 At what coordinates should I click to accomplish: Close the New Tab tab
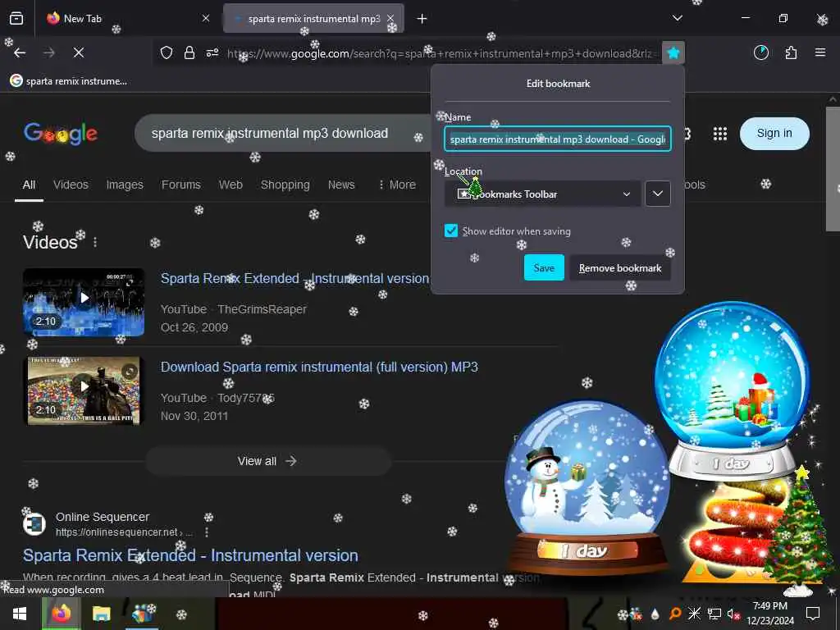coord(206,19)
